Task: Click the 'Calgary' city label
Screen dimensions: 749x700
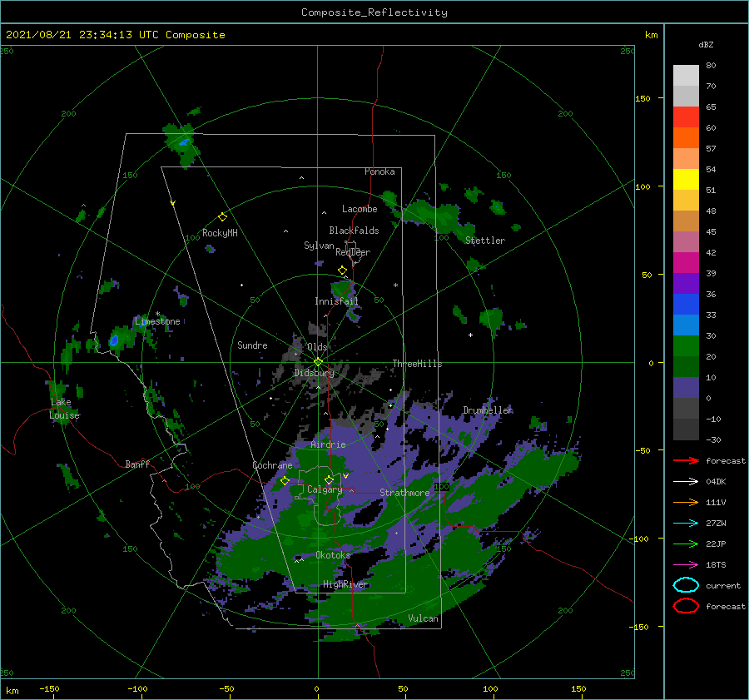Action: 325,489
